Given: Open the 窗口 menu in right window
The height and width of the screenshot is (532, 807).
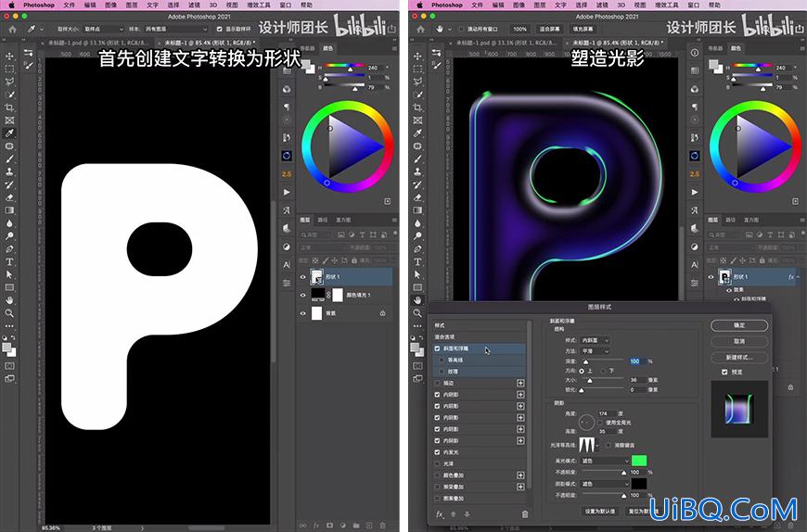Looking at the screenshot, I should (x=694, y=5).
